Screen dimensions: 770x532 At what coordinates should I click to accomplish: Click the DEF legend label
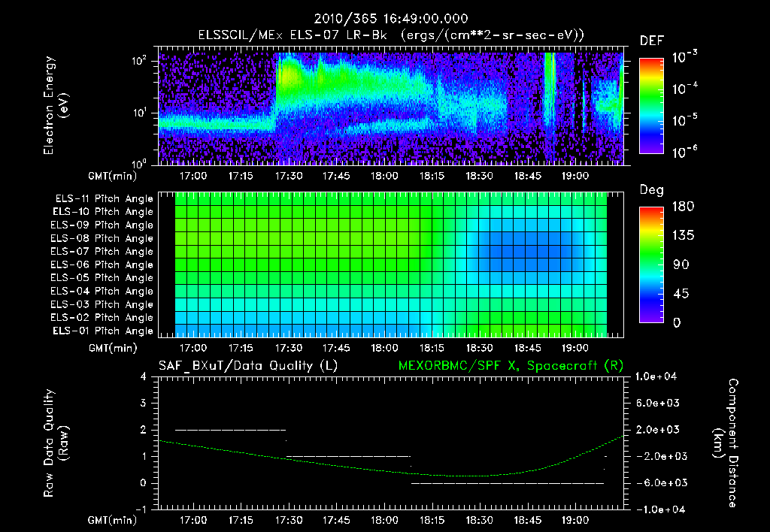(x=652, y=41)
